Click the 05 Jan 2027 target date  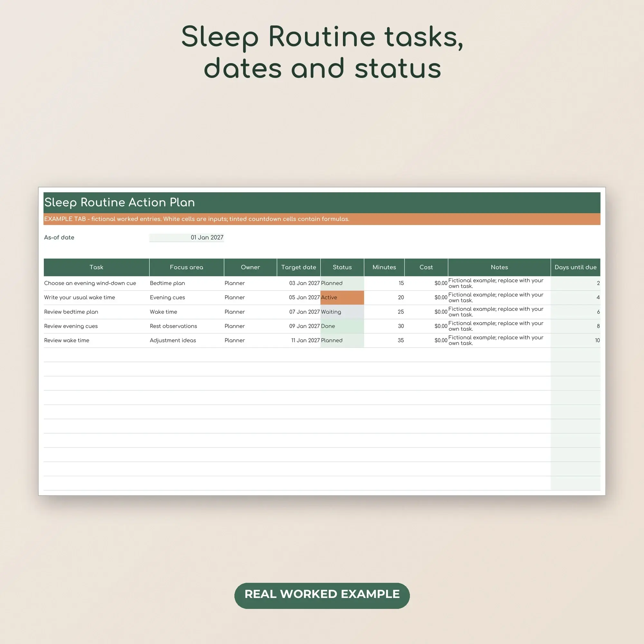coord(299,298)
